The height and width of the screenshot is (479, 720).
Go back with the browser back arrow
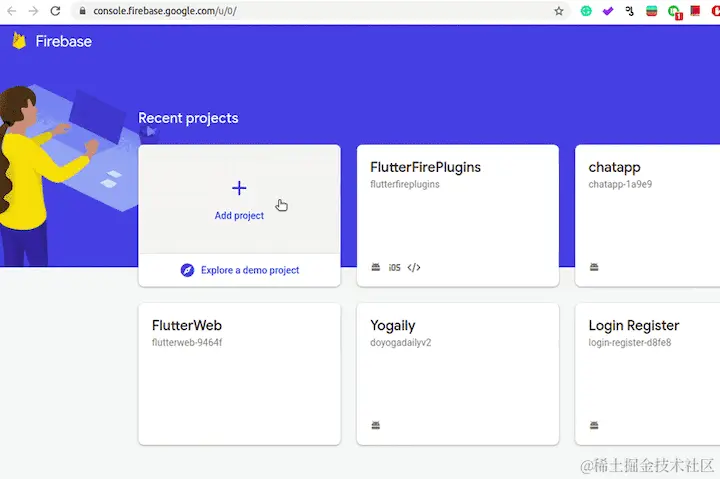pyautogui.click(x=12, y=11)
